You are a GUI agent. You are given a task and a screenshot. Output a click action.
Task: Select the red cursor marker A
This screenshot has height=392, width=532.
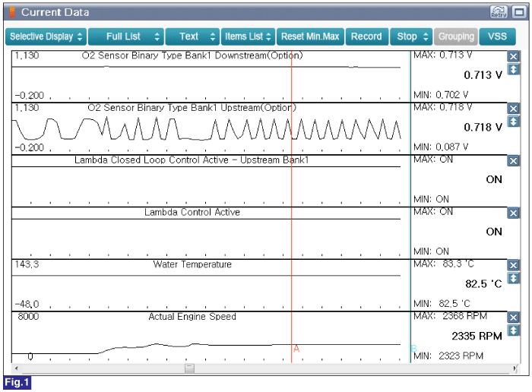click(296, 349)
